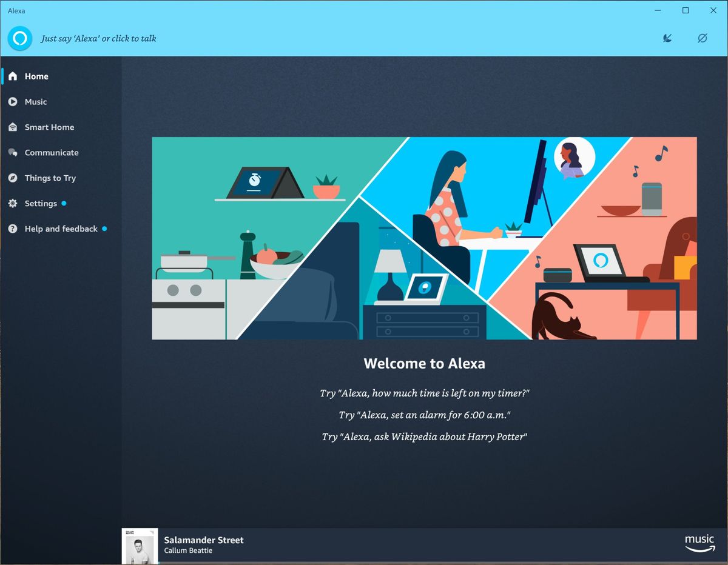This screenshot has width=728, height=565.
Task: Click the Smart Home icon in sidebar
Action: pos(13,127)
